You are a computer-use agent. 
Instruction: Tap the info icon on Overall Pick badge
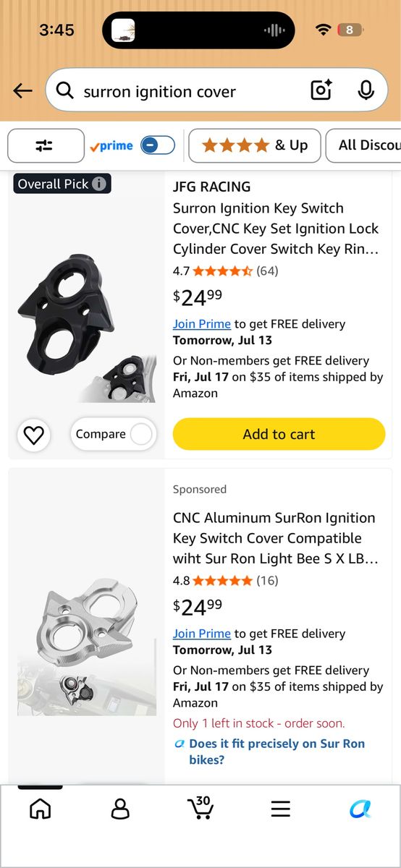coord(99,184)
